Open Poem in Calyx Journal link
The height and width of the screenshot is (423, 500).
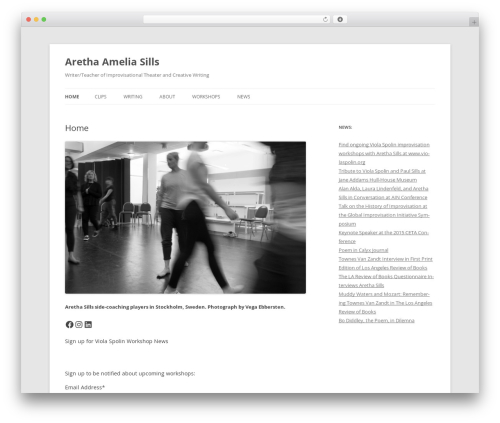click(x=363, y=250)
